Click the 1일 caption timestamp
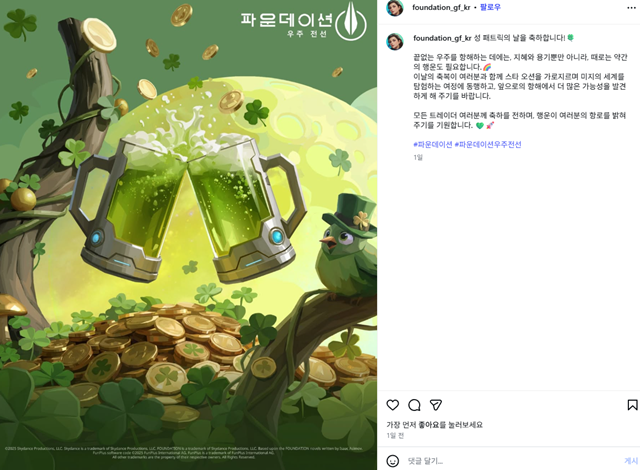Viewport: 640px width, 470px height. pos(418,157)
